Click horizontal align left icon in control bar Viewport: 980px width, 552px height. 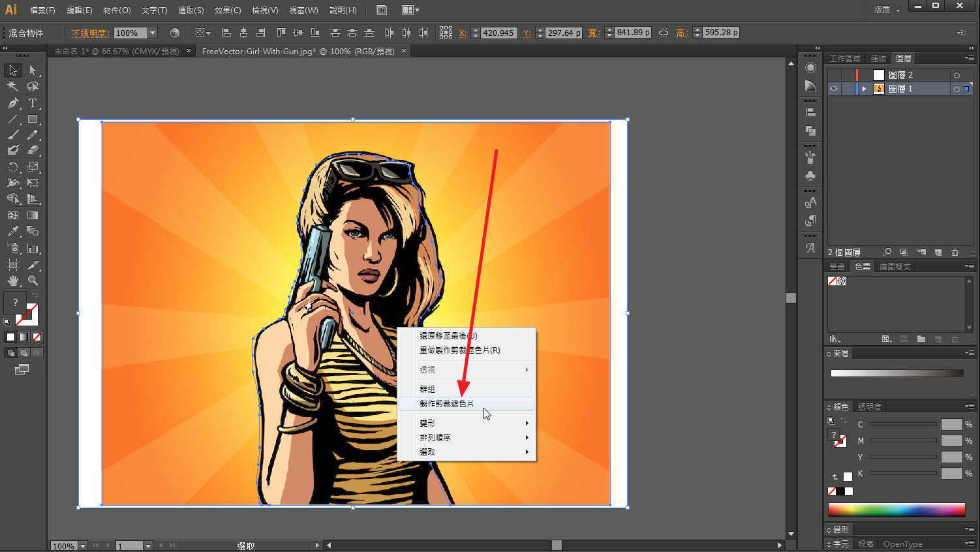tap(226, 33)
